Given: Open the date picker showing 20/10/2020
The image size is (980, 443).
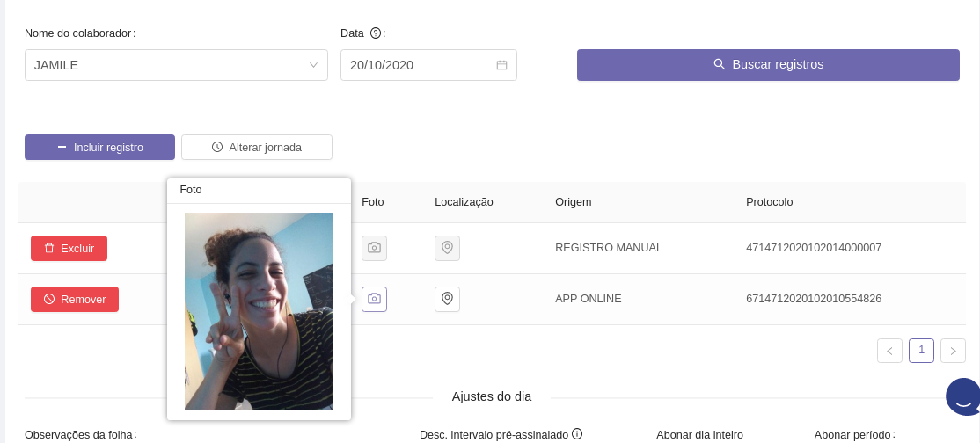Looking at the screenshot, I should coord(418,65).
